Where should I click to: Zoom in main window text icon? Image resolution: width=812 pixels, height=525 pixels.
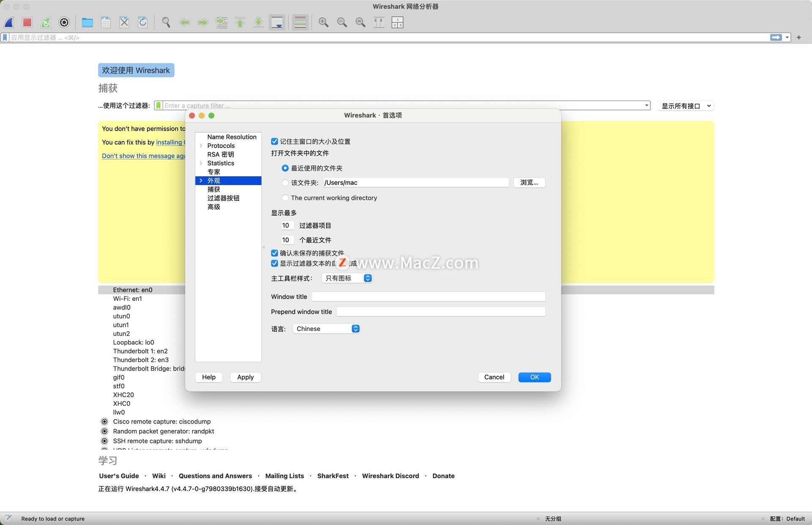click(324, 22)
